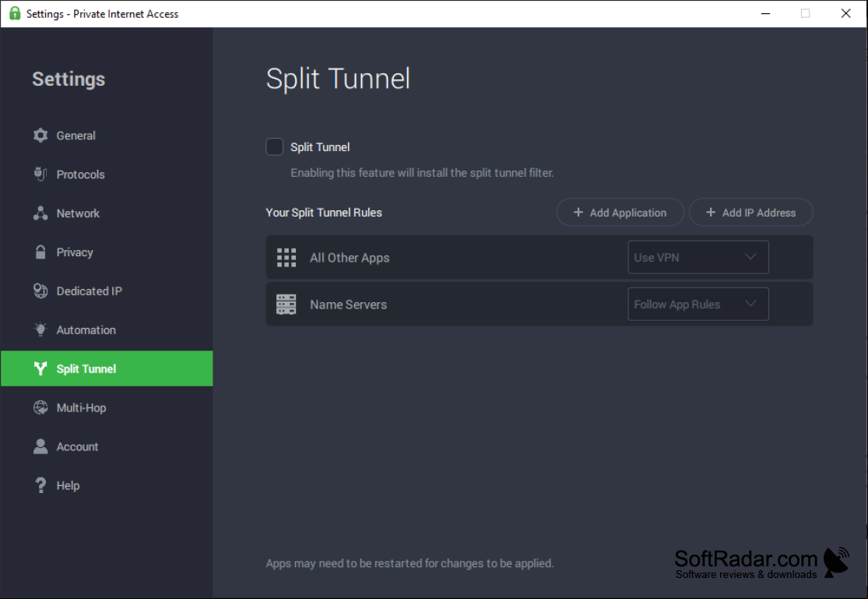This screenshot has width=868, height=599.
Task: Close the Settings window
Action: tap(846, 13)
